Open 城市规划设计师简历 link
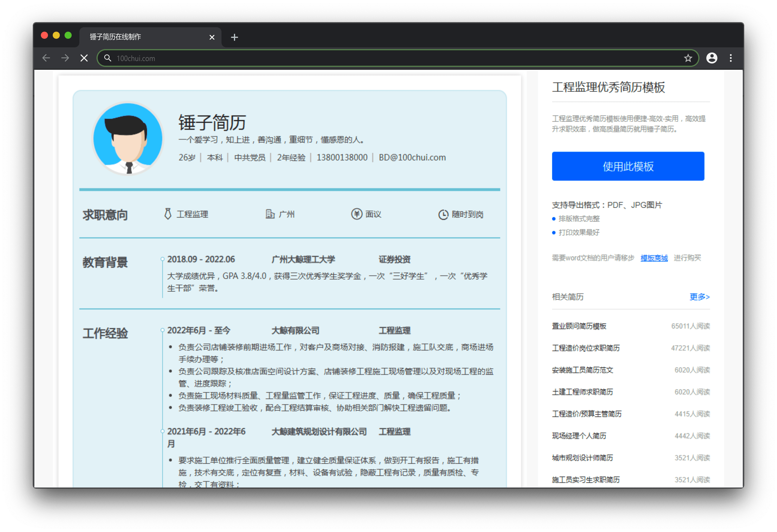The height and width of the screenshot is (532, 777). tap(582, 458)
